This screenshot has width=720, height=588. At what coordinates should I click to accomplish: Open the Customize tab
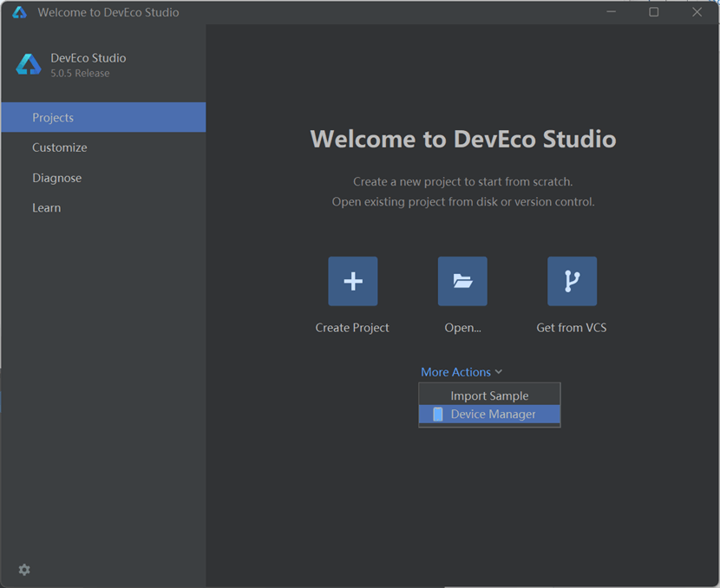click(104, 147)
